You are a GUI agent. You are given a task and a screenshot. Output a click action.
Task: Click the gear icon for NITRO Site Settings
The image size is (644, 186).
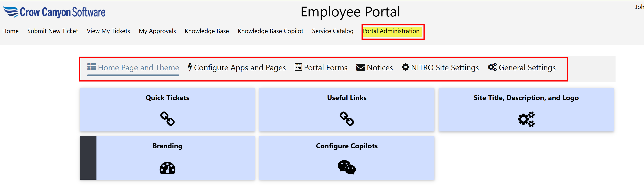[405, 67]
